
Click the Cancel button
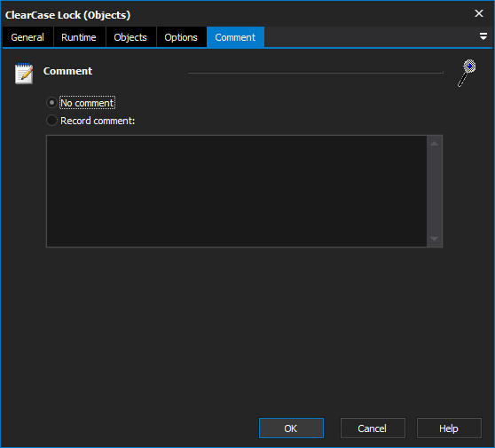373,428
